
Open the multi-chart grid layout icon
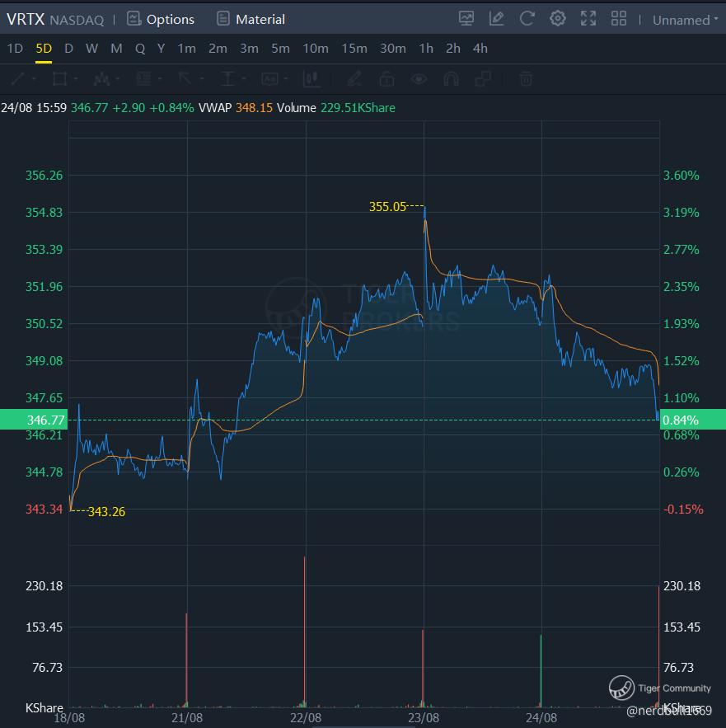click(618, 19)
